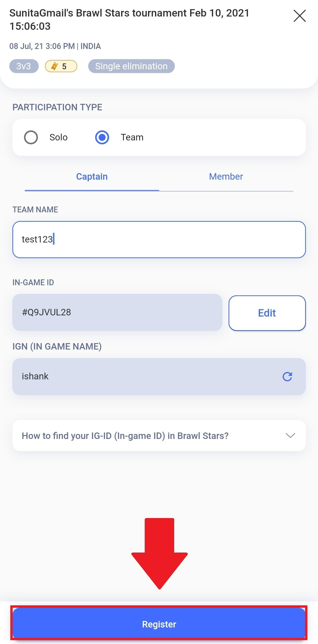Image resolution: width=318 pixels, height=644 pixels.
Task: Click the Single elimination badge
Action: (x=131, y=66)
